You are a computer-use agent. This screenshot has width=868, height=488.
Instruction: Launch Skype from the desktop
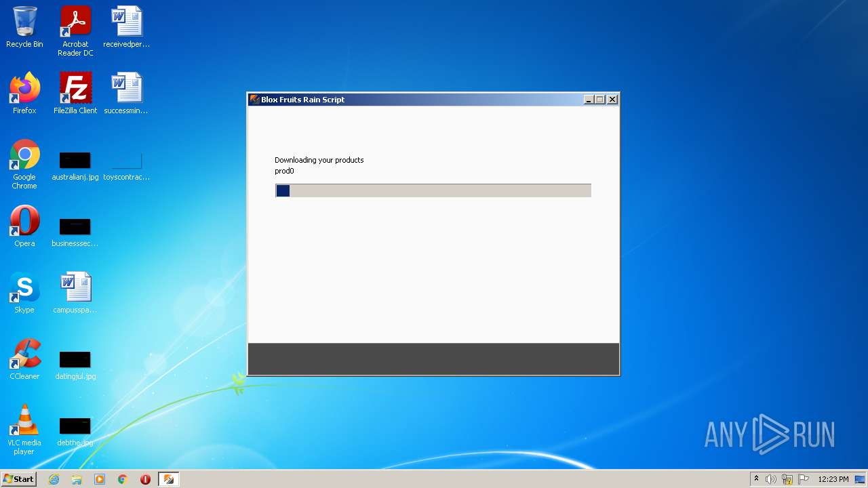click(x=24, y=293)
